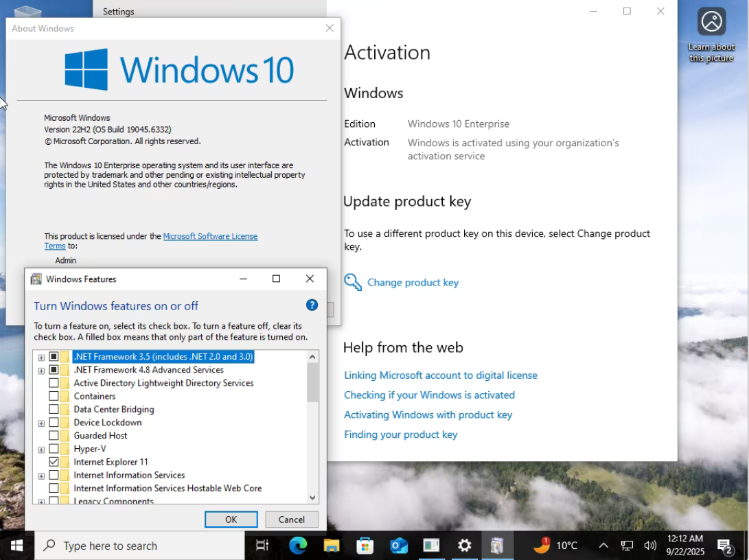The height and width of the screenshot is (560, 749).
Task: Open Microsoft Edge from the taskbar
Action: 297,545
